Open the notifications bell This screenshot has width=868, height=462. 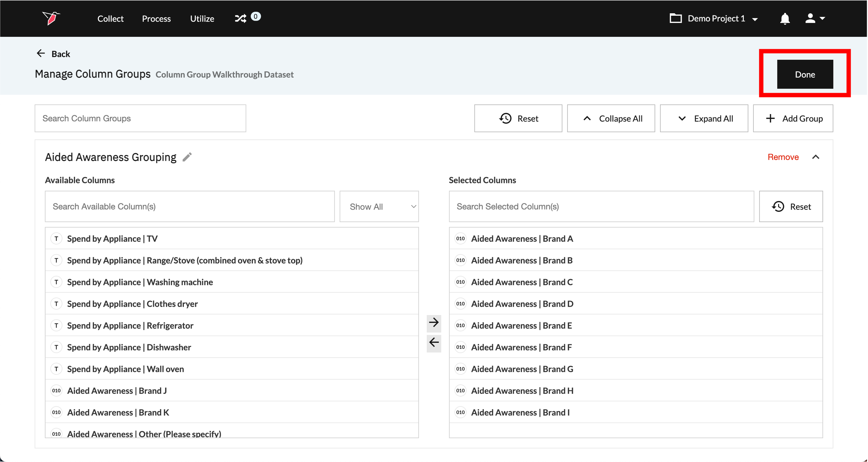(785, 19)
